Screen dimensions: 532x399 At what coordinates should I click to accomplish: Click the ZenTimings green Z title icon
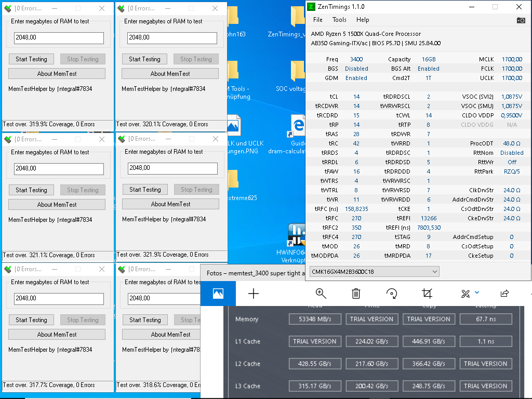[311, 7]
